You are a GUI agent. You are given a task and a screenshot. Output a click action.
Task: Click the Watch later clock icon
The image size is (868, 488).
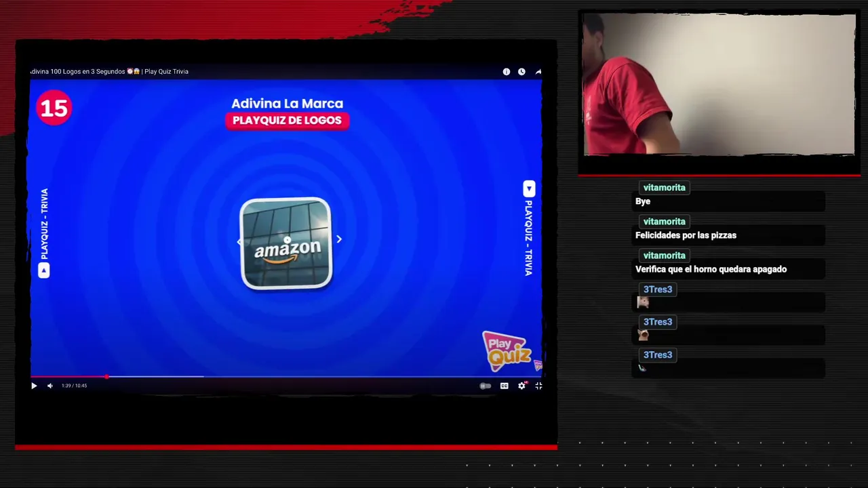[x=521, y=72]
